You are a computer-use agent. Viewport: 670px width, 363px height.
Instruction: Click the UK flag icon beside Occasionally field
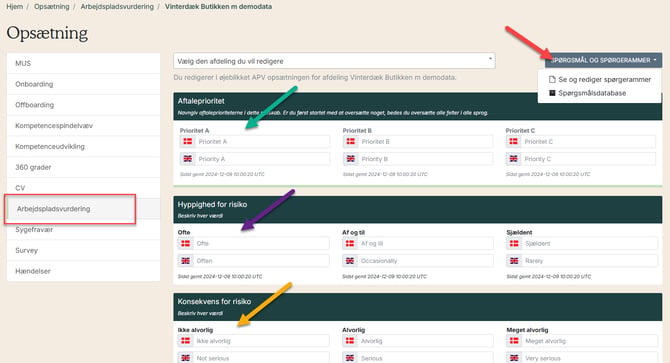pos(350,261)
